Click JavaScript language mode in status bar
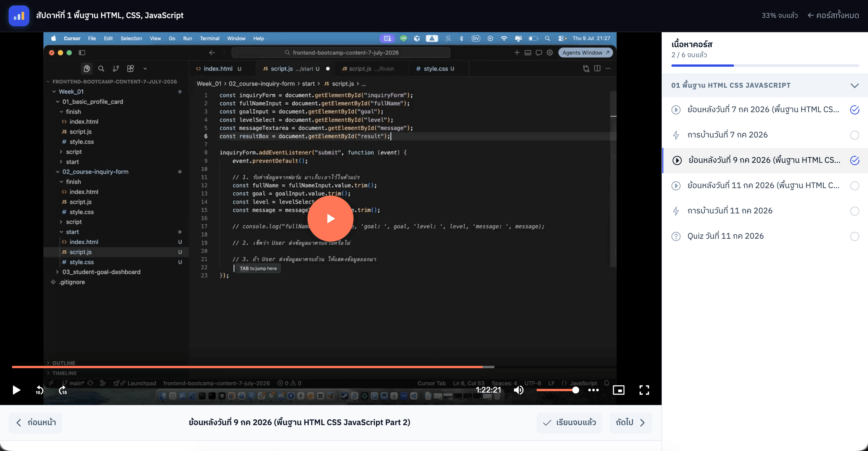Screen dimensions: 868x451 tap(583, 383)
